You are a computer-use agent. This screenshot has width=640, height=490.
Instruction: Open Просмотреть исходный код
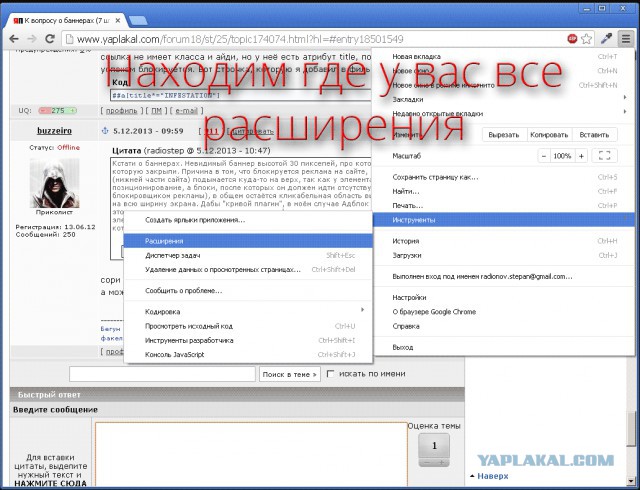pyautogui.click(x=248, y=326)
